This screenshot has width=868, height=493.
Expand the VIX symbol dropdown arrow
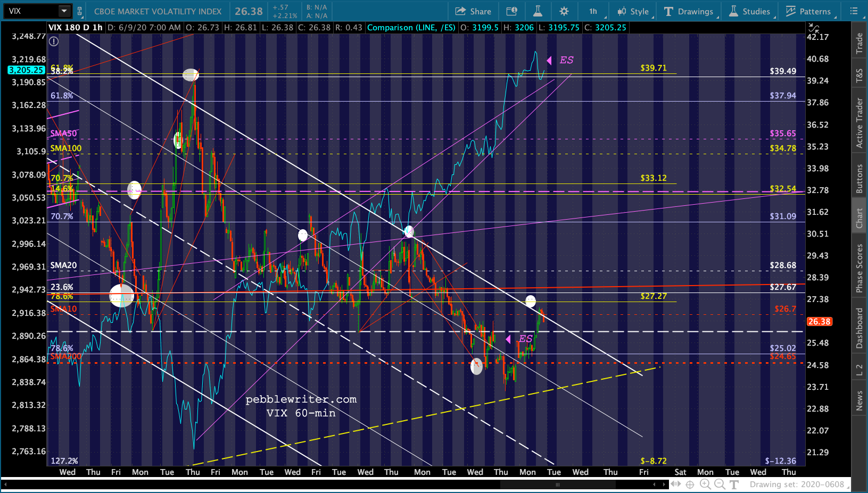coord(64,11)
